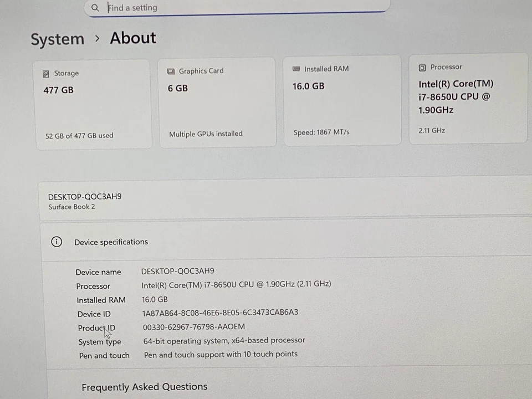This screenshot has width=532, height=399.
Task: Collapse the Device specifications section
Action: (111, 242)
